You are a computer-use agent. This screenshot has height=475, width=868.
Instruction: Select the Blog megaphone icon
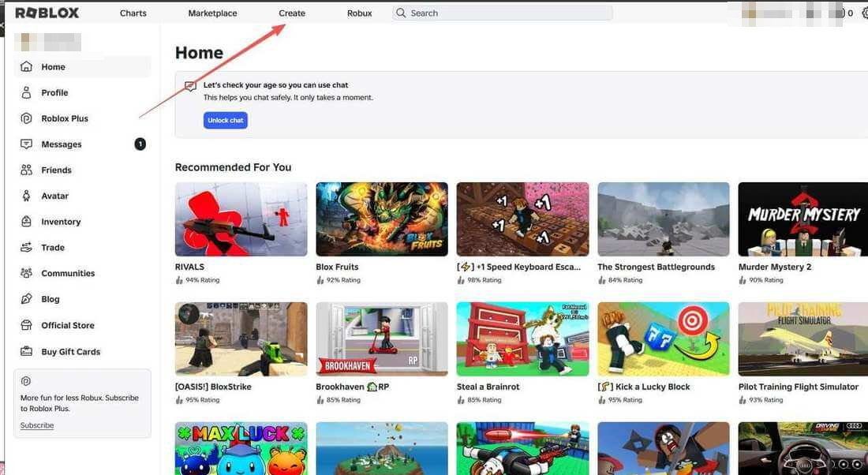click(26, 299)
